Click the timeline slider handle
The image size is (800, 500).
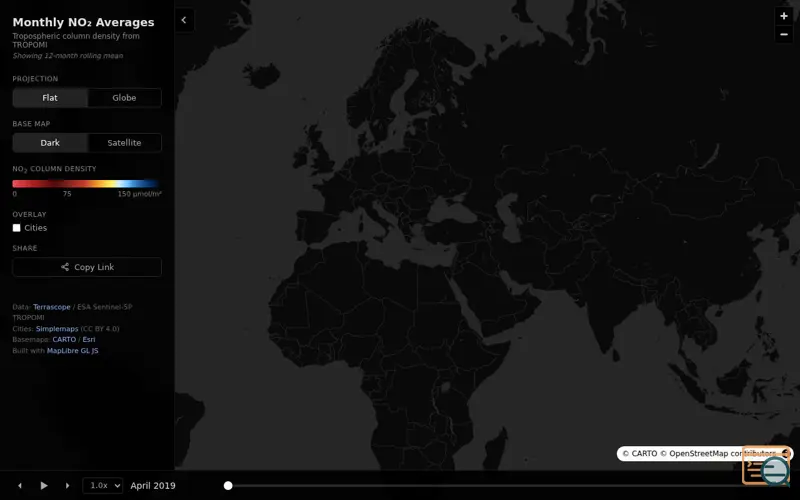click(228, 486)
